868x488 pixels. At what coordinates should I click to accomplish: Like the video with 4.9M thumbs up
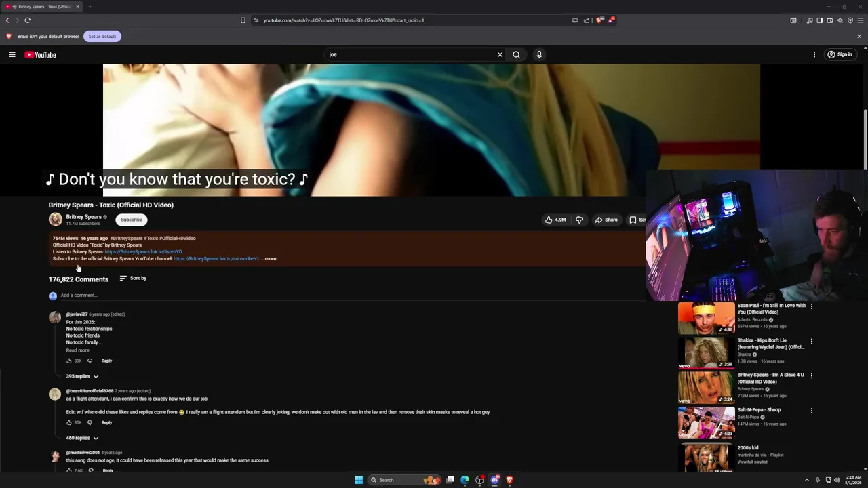coord(555,220)
